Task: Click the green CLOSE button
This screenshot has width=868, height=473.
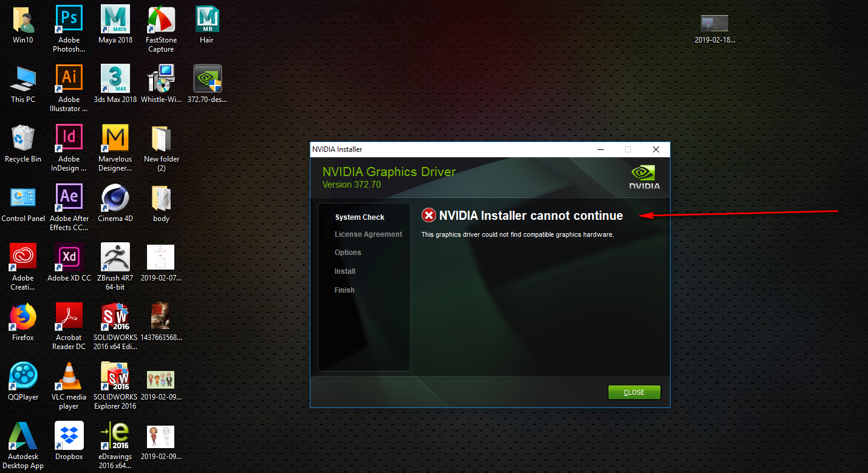Action: coord(634,392)
